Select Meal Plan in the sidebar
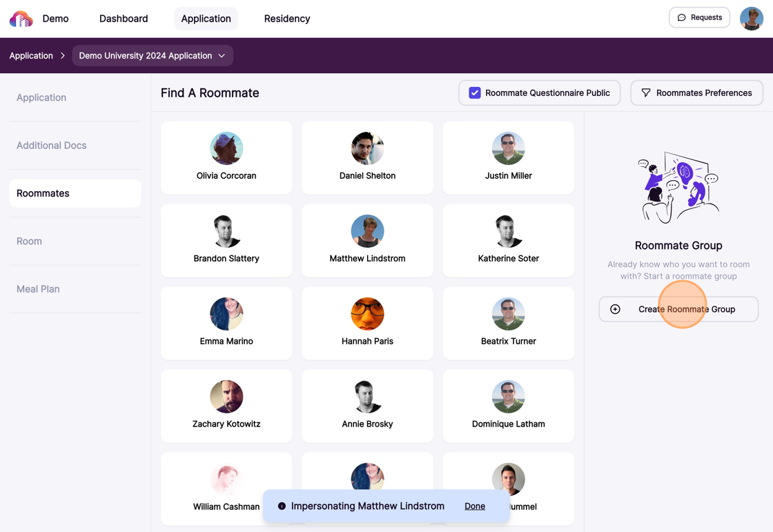Screen dimensions: 773x532 click(x=38, y=289)
